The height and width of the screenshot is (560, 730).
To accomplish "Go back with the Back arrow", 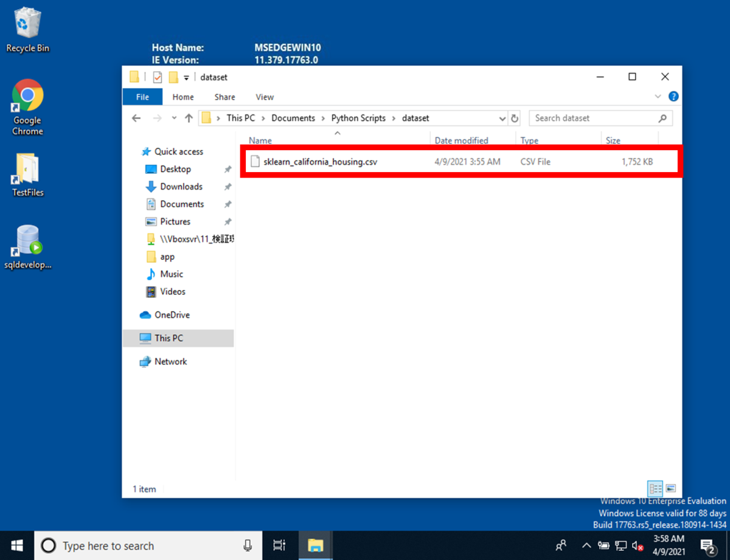I will coord(136,118).
